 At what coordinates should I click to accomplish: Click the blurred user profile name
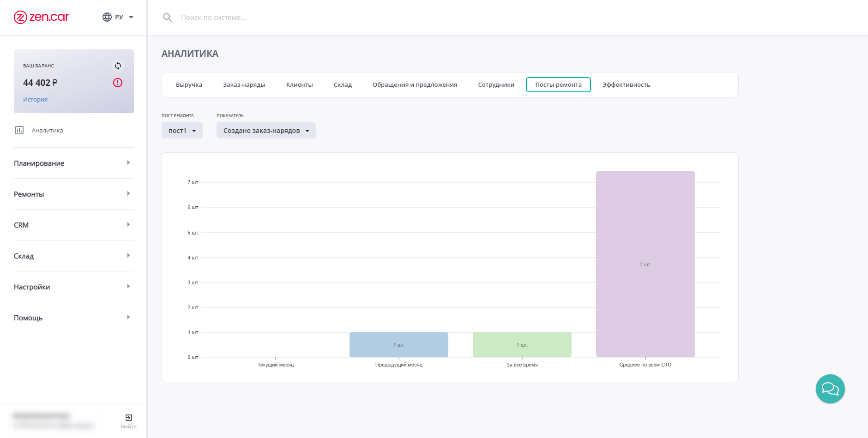click(42, 416)
